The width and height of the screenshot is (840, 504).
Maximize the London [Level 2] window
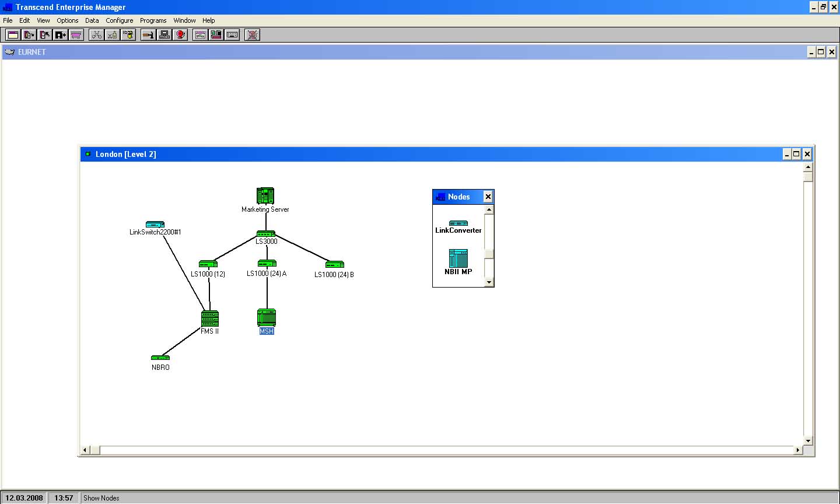[x=796, y=154]
